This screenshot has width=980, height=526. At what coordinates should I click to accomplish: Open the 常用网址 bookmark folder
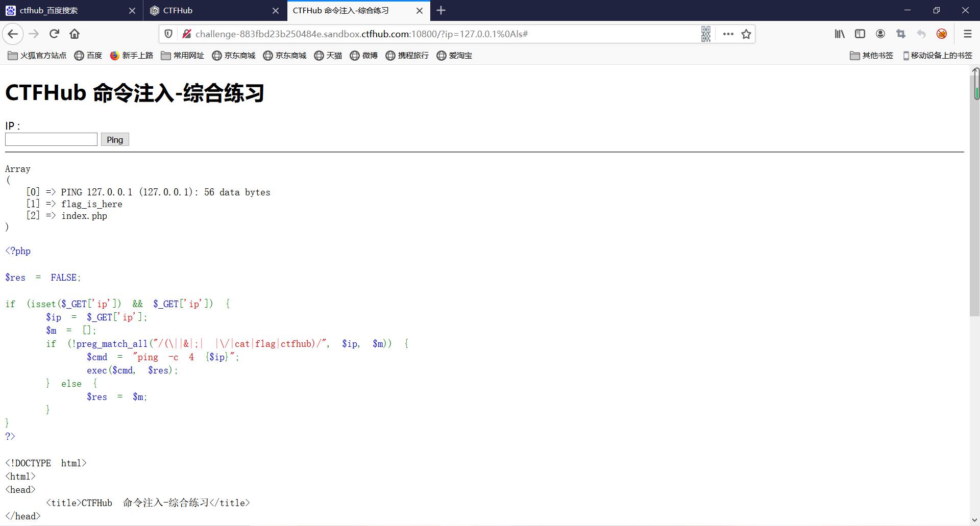[182, 55]
